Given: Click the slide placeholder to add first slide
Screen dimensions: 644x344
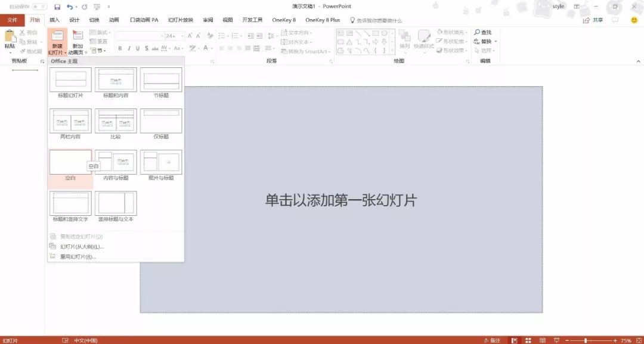Looking at the screenshot, I should point(340,200).
